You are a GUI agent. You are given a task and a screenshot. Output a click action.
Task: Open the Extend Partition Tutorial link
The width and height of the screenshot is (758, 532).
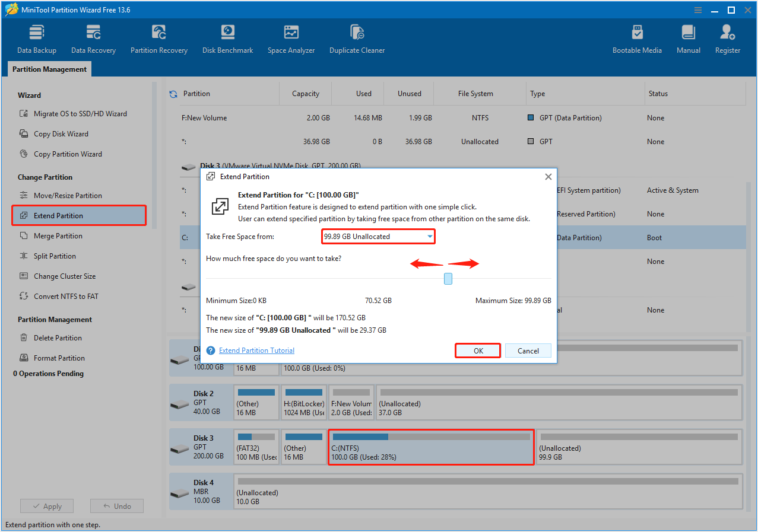click(256, 350)
